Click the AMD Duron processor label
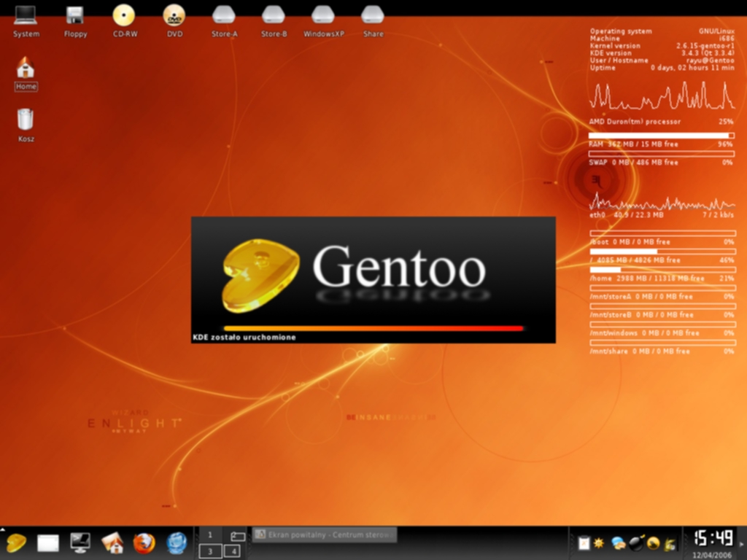 (635, 122)
